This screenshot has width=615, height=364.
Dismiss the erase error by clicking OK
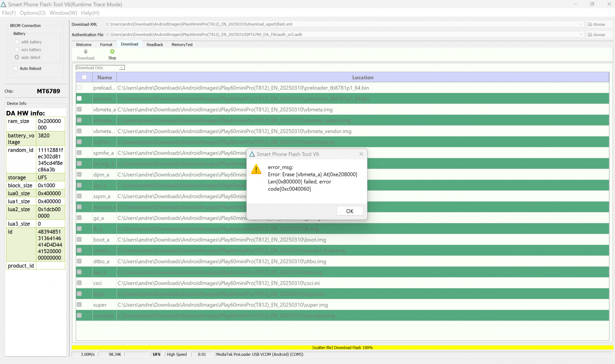click(350, 211)
